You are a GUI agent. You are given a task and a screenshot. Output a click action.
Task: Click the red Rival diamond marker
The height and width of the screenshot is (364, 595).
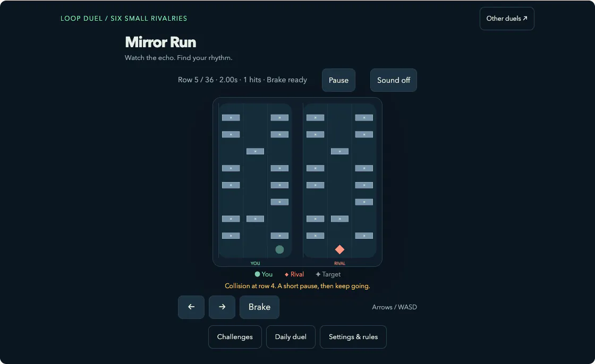point(339,249)
